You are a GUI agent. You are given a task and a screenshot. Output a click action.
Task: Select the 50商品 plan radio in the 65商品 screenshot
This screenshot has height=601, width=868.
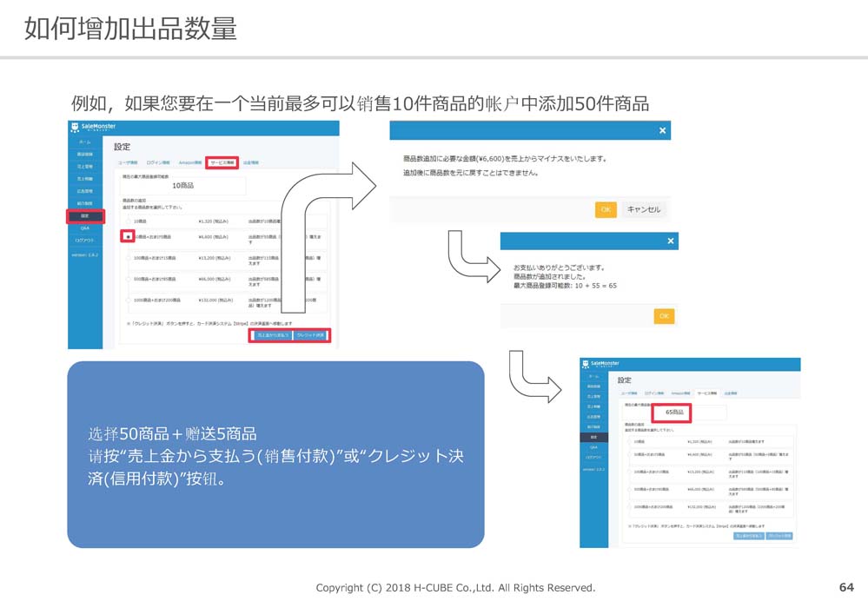point(629,454)
